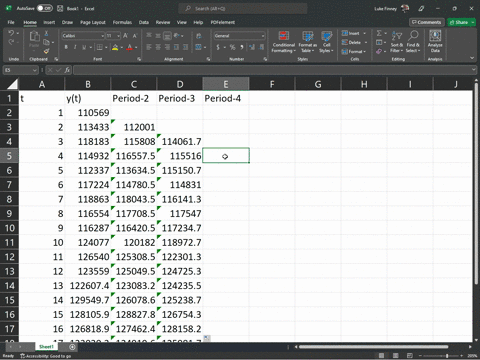The height and width of the screenshot is (360, 480).
Task: Expand the Conditional Formatting menu
Action: (x=283, y=42)
